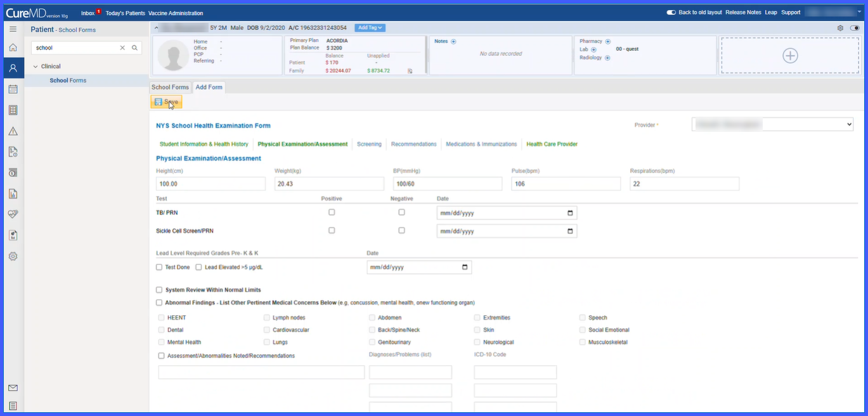
Task: Switch to the School Forms tab
Action: (170, 87)
